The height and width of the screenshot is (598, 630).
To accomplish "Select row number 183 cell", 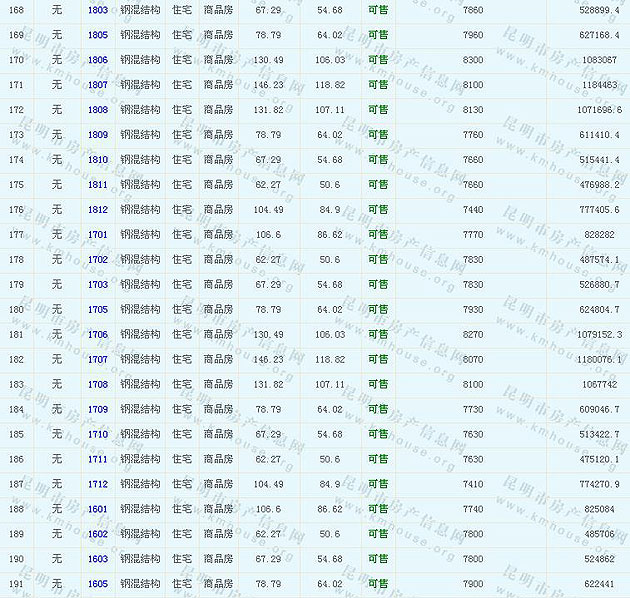I will pyautogui.click(x=16, y=385).
